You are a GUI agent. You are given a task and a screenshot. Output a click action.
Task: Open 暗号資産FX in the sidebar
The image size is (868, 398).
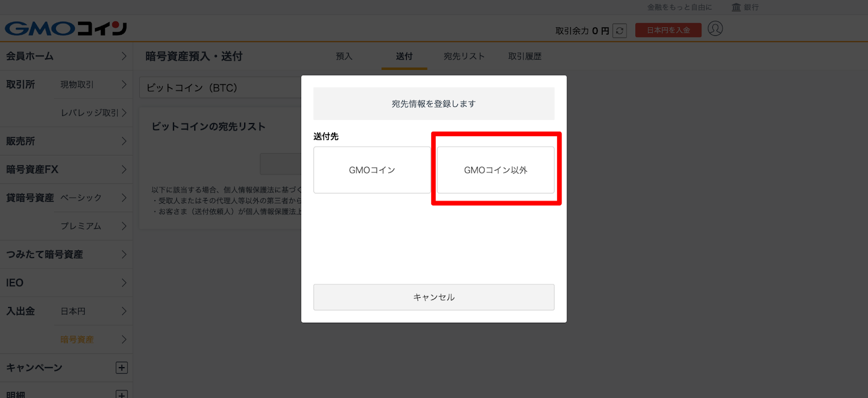coord(66,170)
